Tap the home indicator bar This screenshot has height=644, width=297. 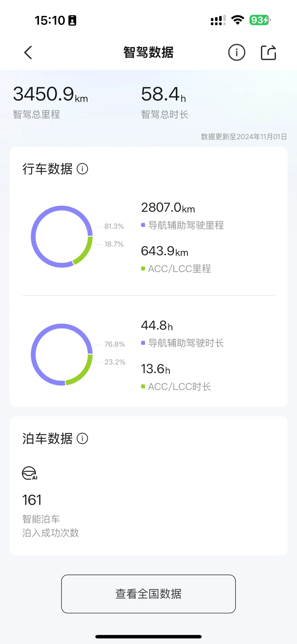coord(148,636)
